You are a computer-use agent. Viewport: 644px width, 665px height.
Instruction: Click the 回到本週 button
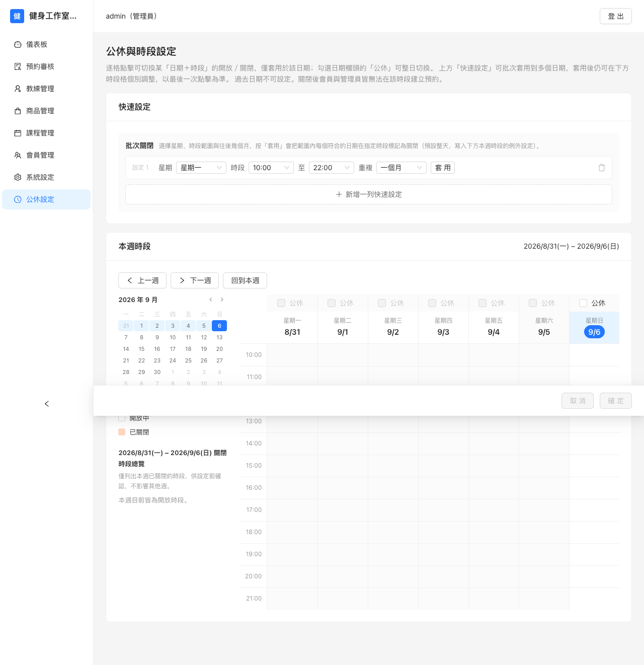coord(245,280)
